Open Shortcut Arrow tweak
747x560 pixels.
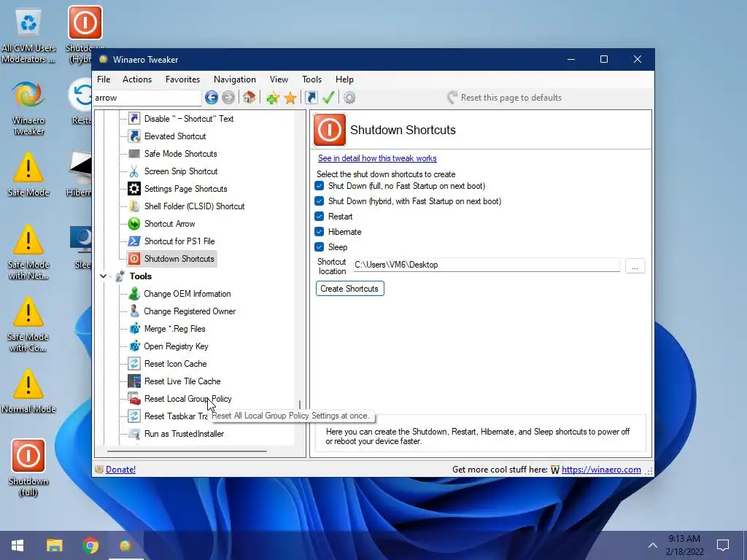[x=169, y=224]
